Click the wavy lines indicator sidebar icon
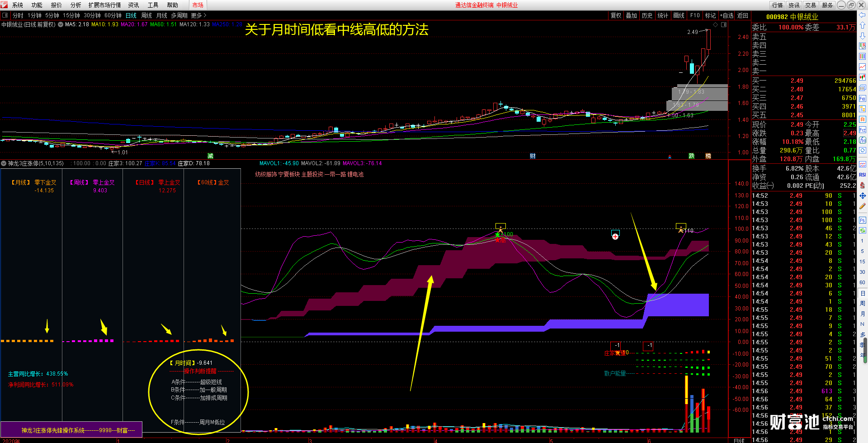 (862, 164)
